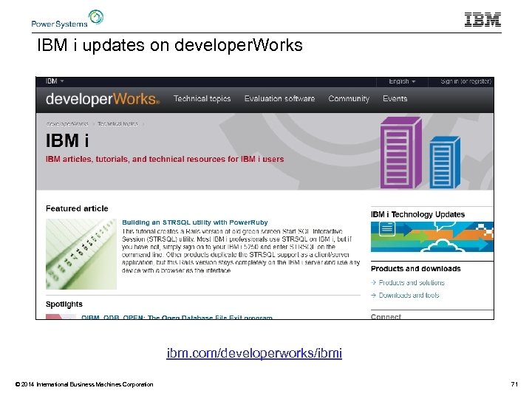
Task: Click the IBM logo in slide header
Action: pos(482,20)
